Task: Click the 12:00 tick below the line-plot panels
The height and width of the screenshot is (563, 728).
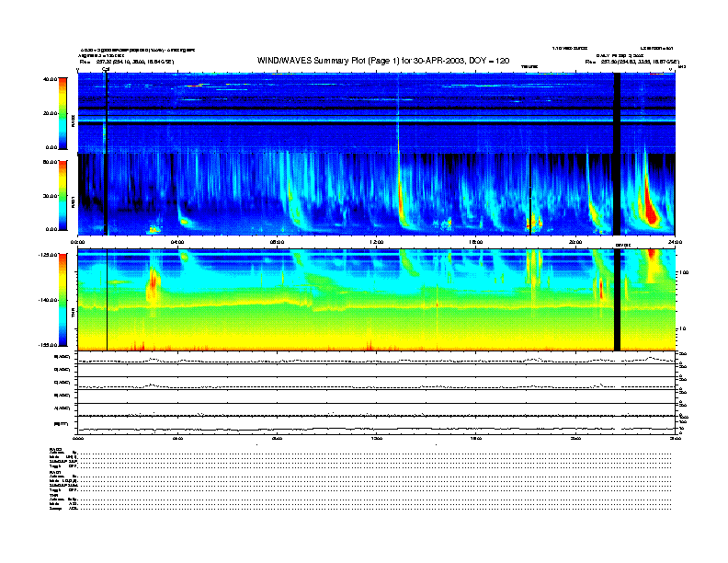Action: (x=376, y=438)
